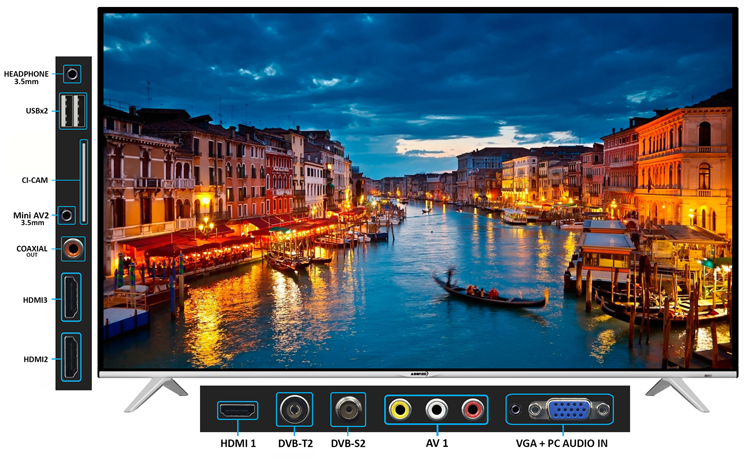Click the brand logo on TV bezel
Screen dimensions: 750x460
[419, 372]
